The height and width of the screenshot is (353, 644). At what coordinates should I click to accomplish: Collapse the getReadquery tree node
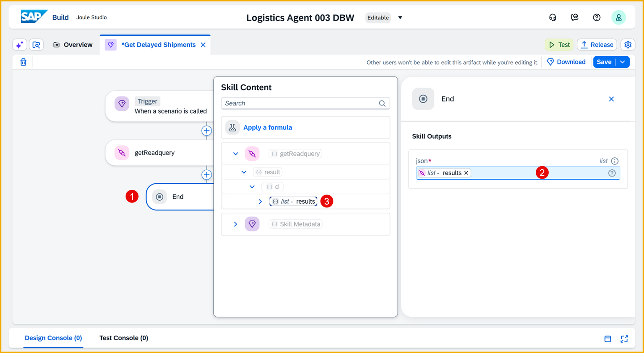point(236,154)
